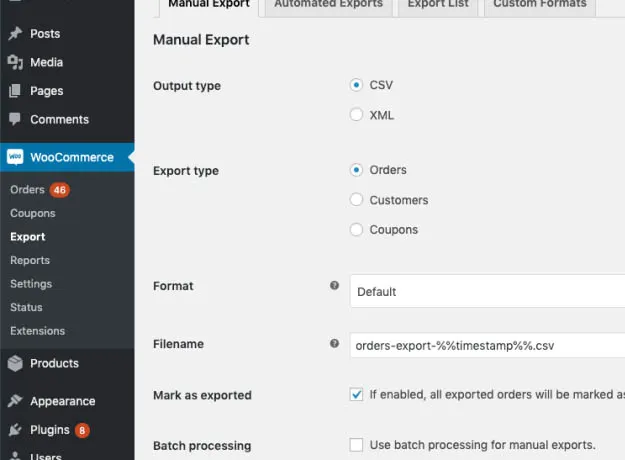Enable batch processing checkbox
The height and width of the screenshot is (460, 625).
[x=356, y=445]
